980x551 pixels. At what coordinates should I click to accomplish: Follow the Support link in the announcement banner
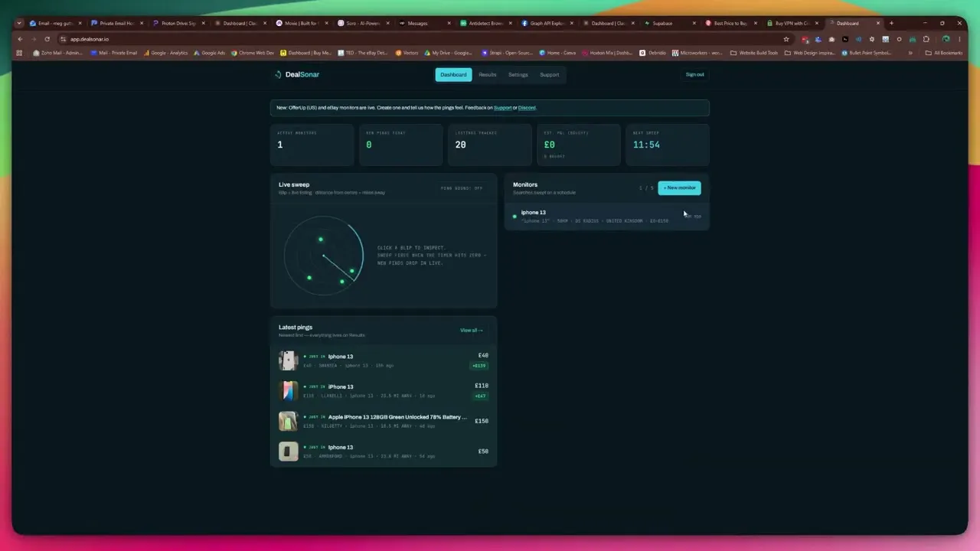[502, 108]
